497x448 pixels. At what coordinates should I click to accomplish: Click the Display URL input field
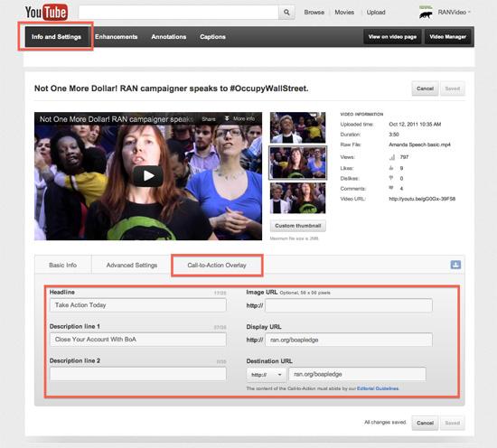(x=349, y=340)
